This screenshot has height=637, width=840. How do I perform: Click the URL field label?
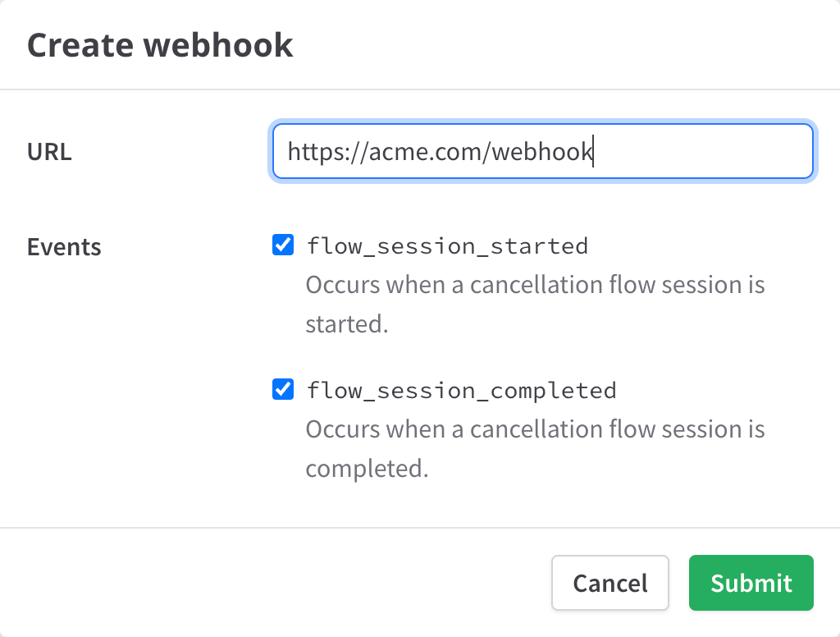(48, 151)
